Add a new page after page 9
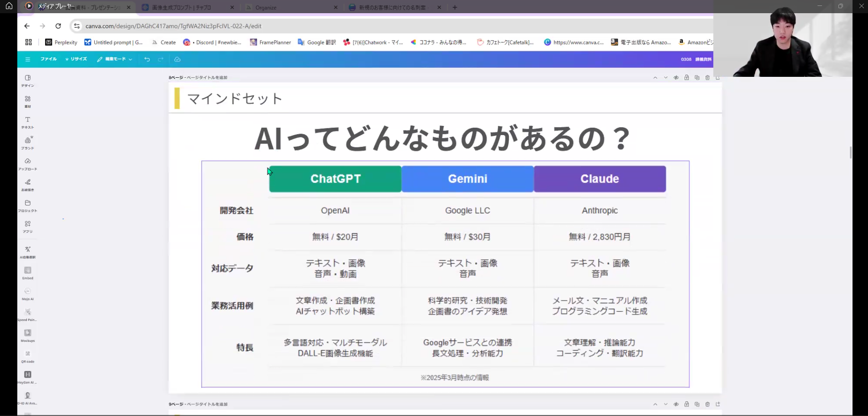The image size is (868, 416). pos(718,404)
